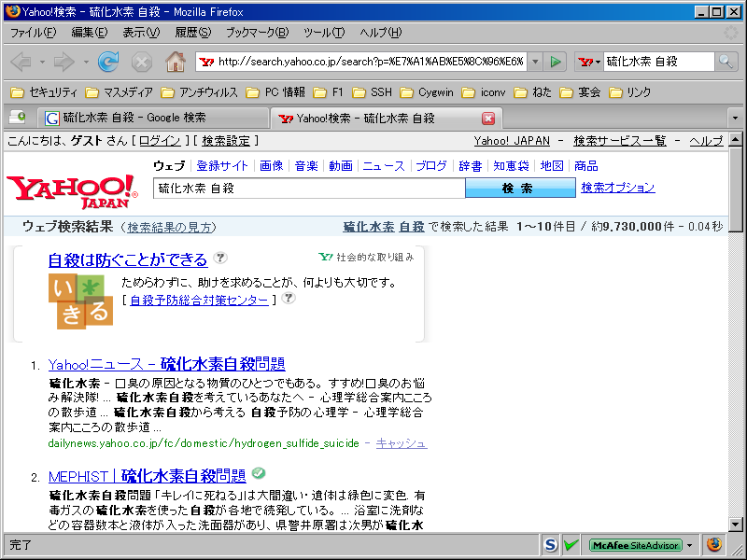Open the アンチウィルス bookmark folder
This screenshot has height=560, width=747.
pos(199,92)
